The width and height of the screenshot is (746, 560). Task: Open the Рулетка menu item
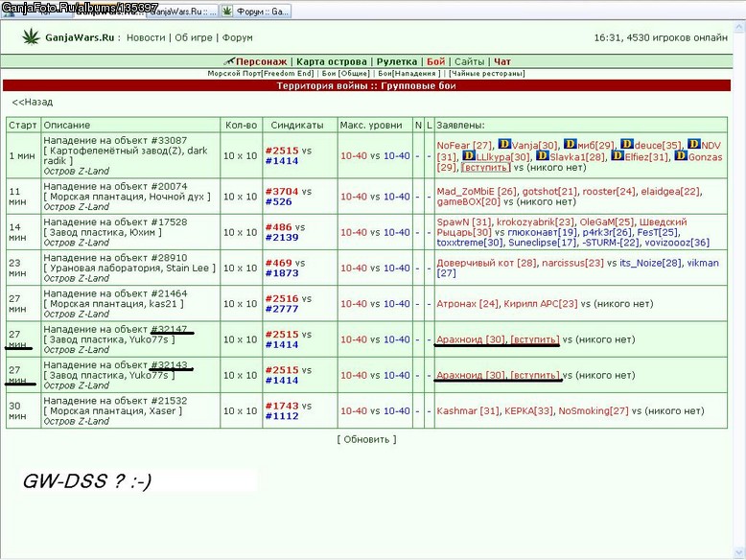(396, 62)
